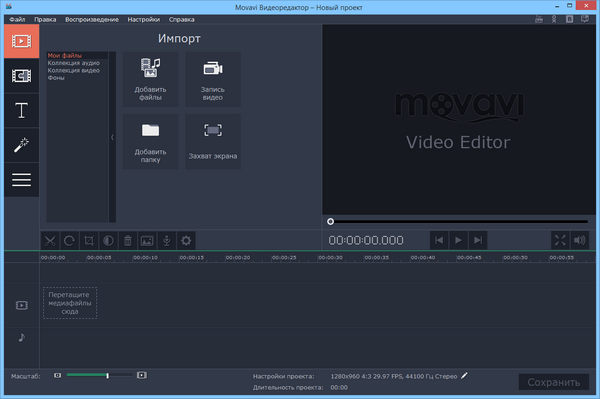The width and height of the screenshot is (600, 399).
Task: Skip to next frame button
Action: pyautogui.click(x=478, y=240)
